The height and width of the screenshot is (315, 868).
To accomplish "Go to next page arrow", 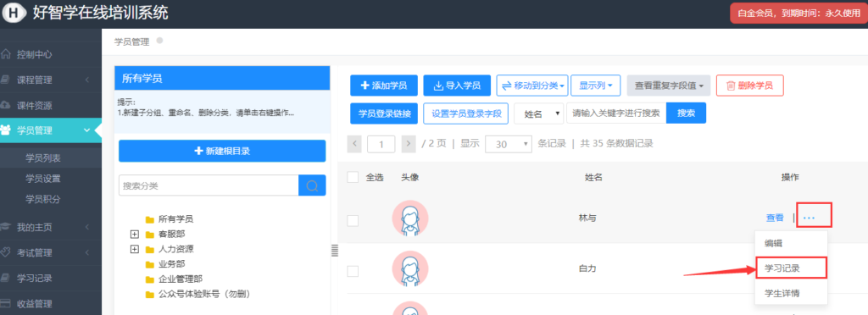I will 408,144.
